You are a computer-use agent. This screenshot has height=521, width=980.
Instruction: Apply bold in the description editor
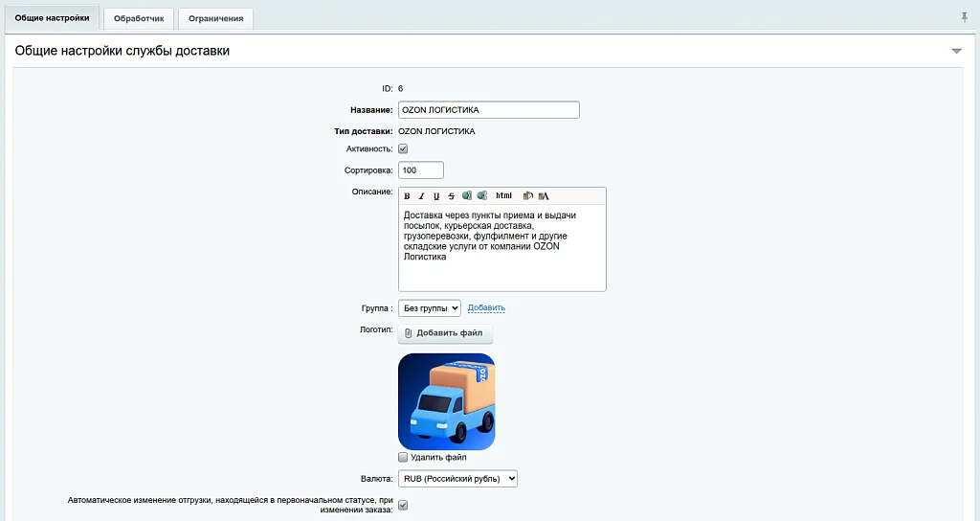pos(407,196)
